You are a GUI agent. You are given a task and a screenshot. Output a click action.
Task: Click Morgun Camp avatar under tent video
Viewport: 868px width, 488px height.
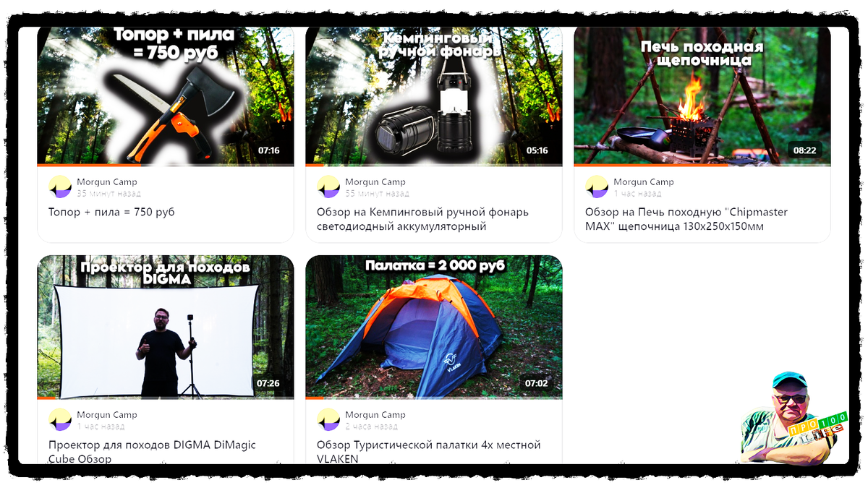pyautogui.click(x=328, y=420)
